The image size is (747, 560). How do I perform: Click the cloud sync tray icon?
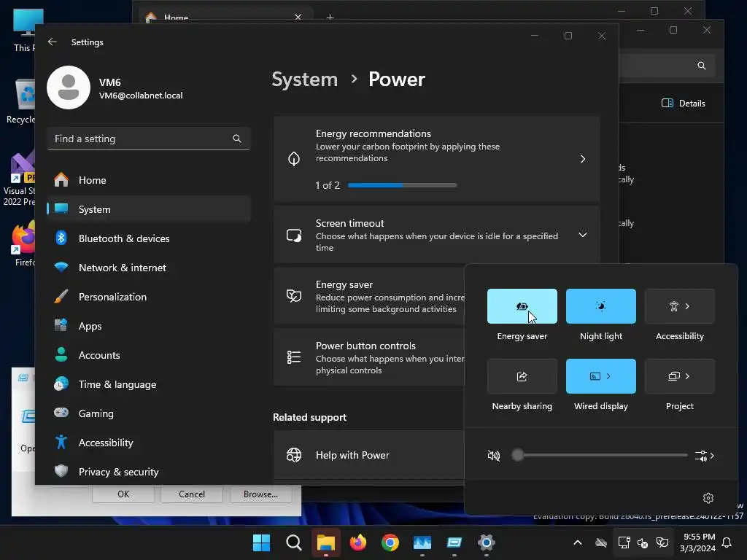(x=601, y=542)
